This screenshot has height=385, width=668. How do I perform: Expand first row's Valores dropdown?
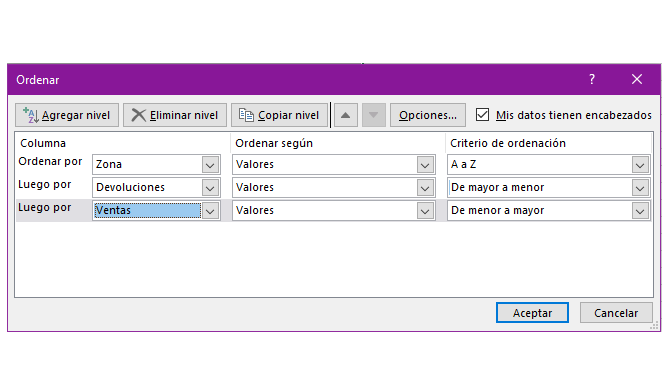coord(425,165)
